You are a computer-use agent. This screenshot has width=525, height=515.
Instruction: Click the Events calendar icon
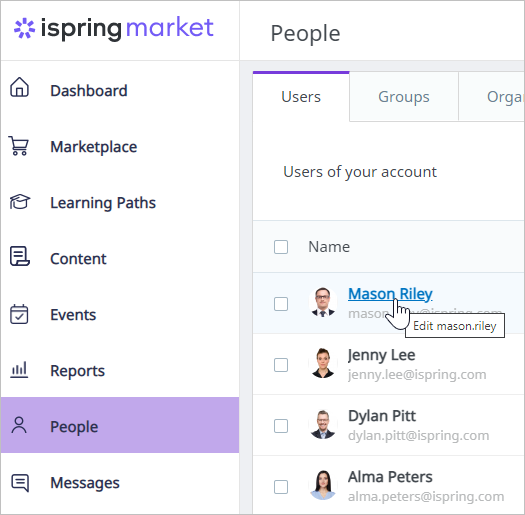click(x=19, y=314)
